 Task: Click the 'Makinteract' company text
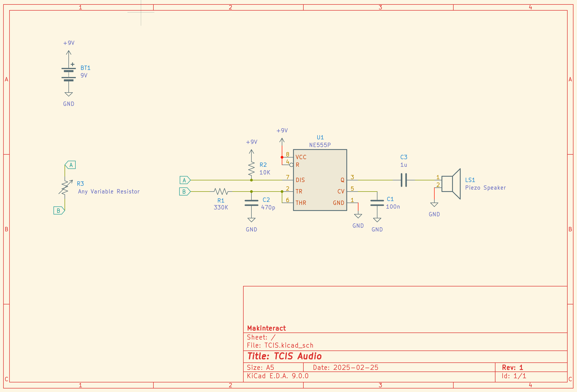(266, 328)
